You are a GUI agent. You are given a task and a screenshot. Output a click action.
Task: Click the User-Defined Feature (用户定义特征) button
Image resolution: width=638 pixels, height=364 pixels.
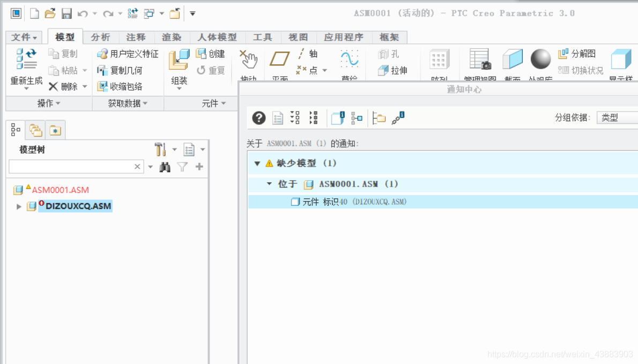pos(128,54)
